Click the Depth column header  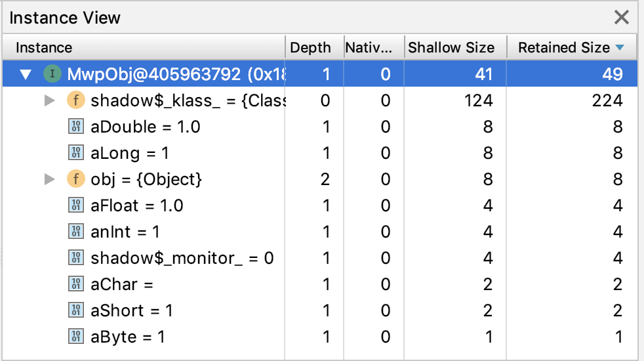coord(310,47)
